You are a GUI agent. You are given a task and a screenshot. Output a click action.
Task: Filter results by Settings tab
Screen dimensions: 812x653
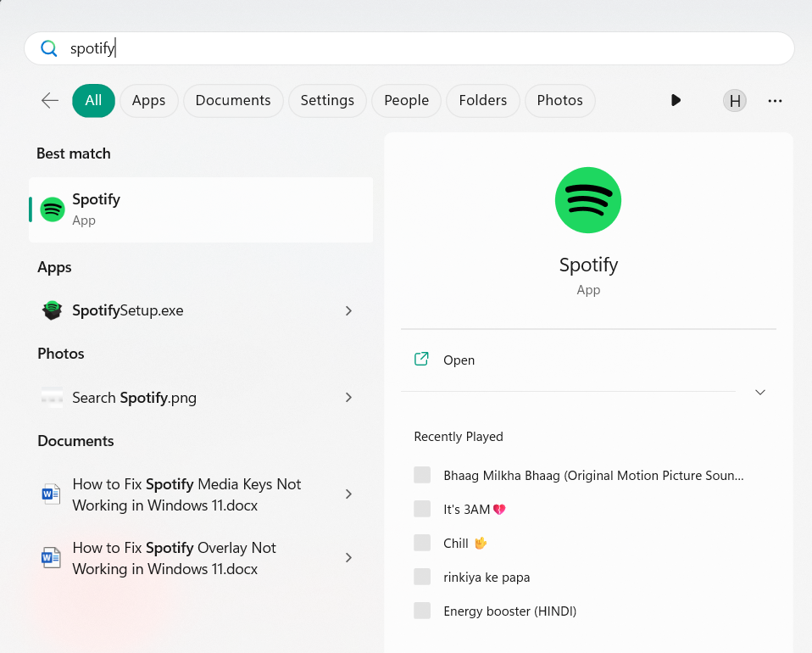pos(327,101)
